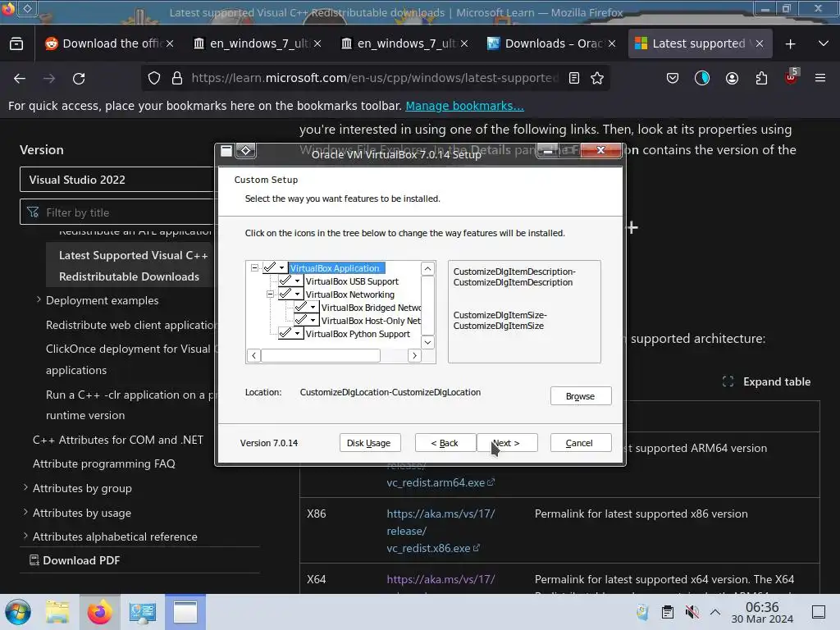The height and width of the screenshot is (630, 840).
Task: Collapse VirtualBox Networking tree node
Action: point(270,294)
